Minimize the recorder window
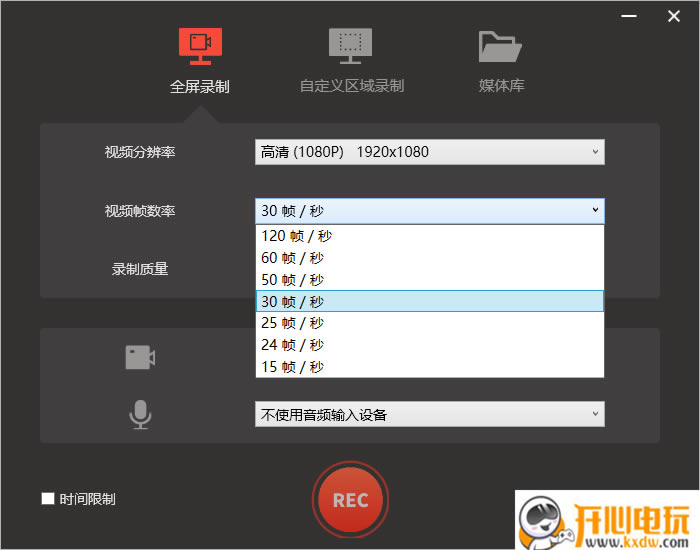The width and height of the screenshot is (700, 550). (629, 16)
